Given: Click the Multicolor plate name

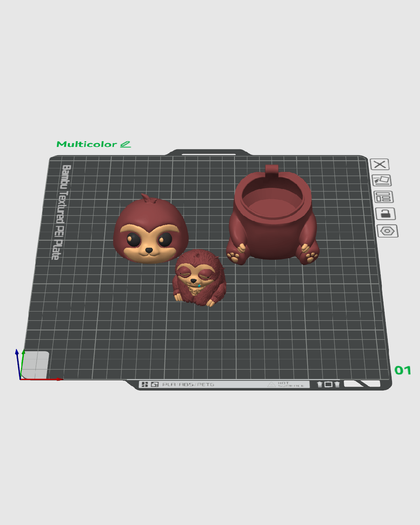Looking at the screenshot, I should [87, 144].
